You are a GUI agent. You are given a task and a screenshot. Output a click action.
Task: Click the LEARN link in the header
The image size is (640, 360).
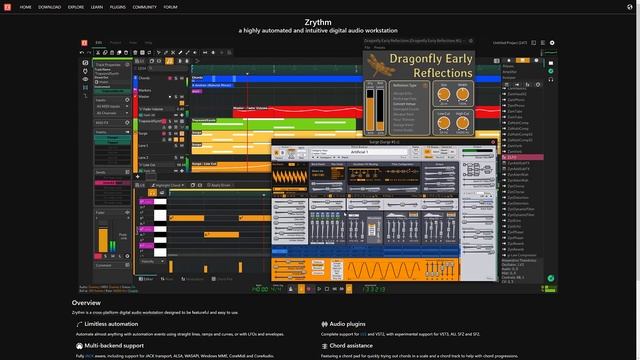coord(97,7)
